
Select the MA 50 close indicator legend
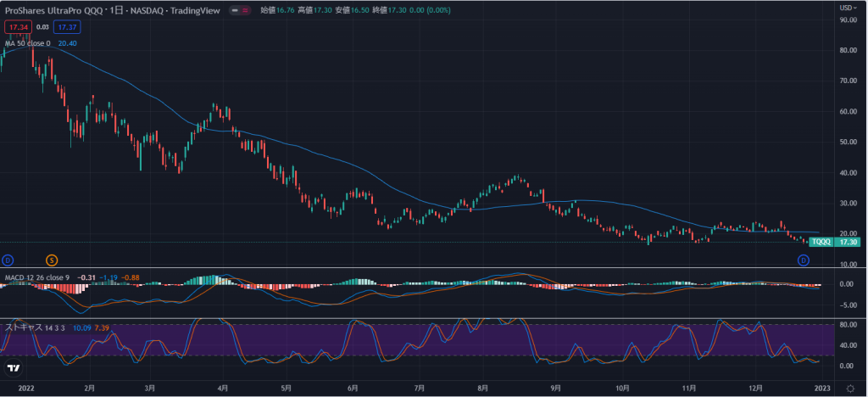pos(28,43)
